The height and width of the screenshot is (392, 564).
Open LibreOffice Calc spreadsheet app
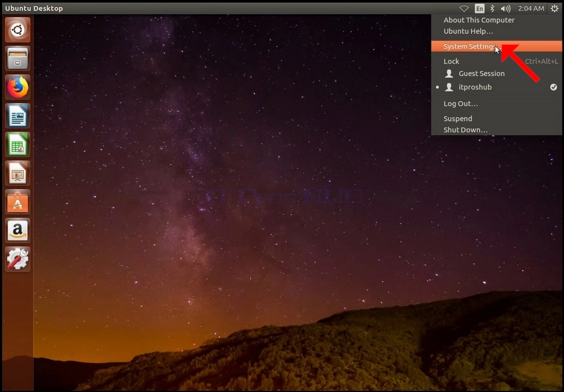pos(18,145)
